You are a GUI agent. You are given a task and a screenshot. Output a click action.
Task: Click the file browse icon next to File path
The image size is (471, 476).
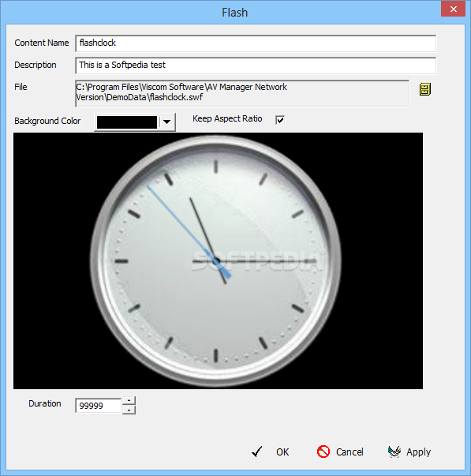click(425, 89)
